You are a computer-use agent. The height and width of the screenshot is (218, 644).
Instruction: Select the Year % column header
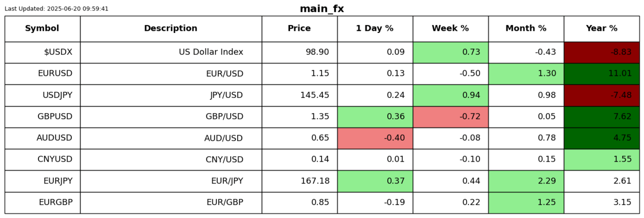[x=602, y=28]
